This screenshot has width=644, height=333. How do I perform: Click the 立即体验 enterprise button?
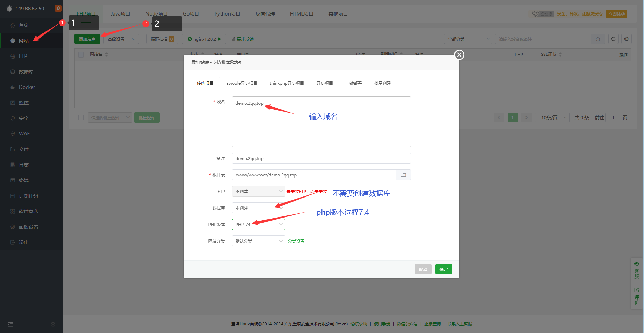click(x=616, y=14)
